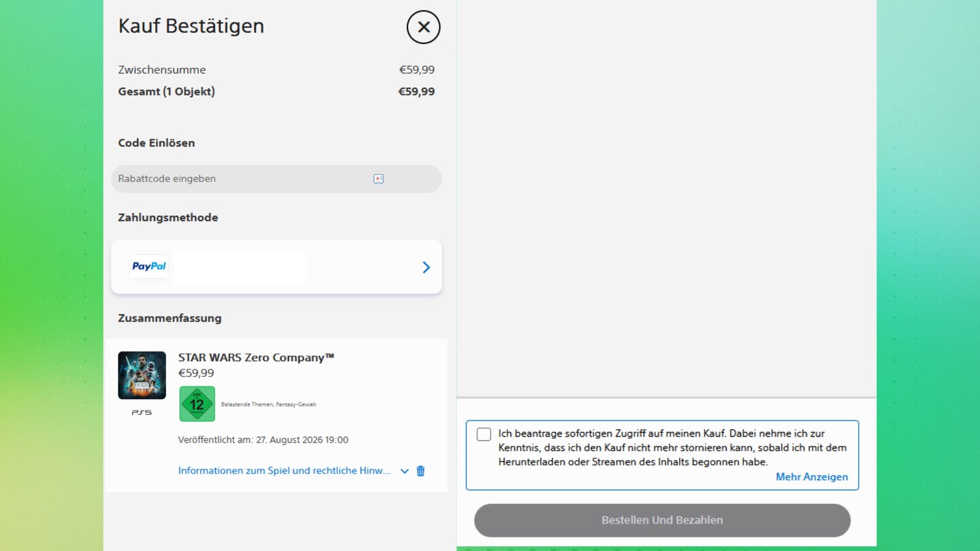Click the discount code field

276,179
